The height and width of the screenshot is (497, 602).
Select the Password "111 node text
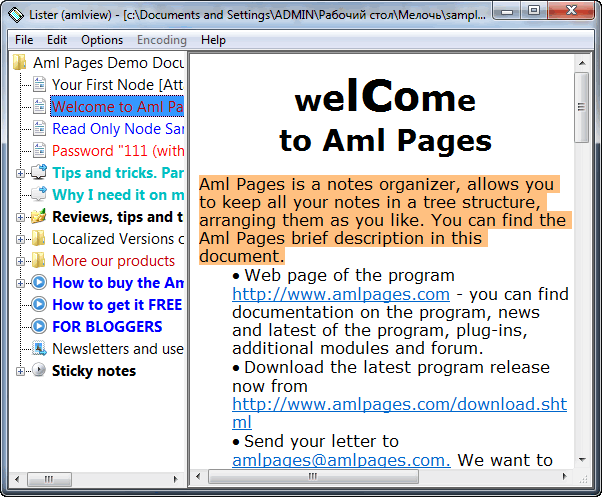click(117, 150)
